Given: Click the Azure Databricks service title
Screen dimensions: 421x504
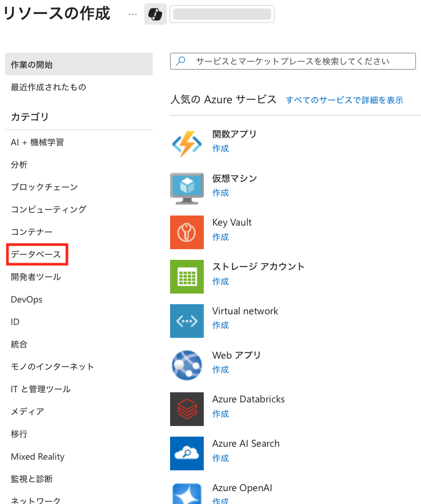Looking at the screenshot, I should 249,399.
